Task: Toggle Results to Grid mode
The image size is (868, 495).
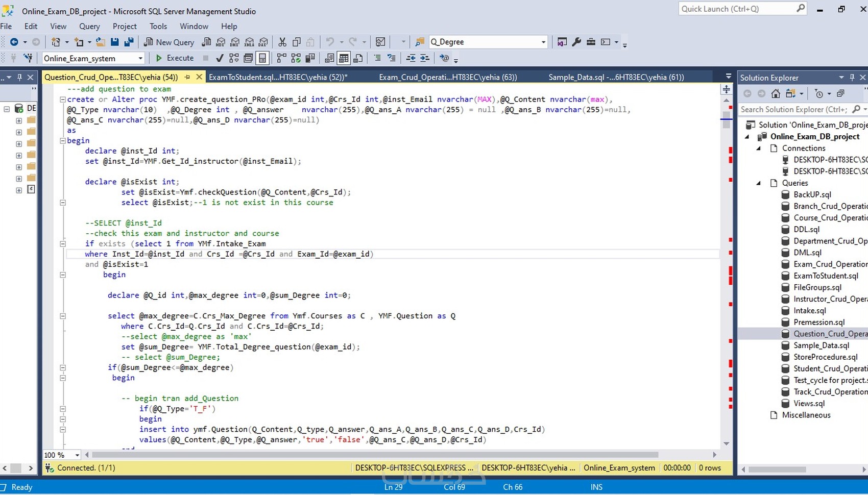Action: [x=344, y=58]
